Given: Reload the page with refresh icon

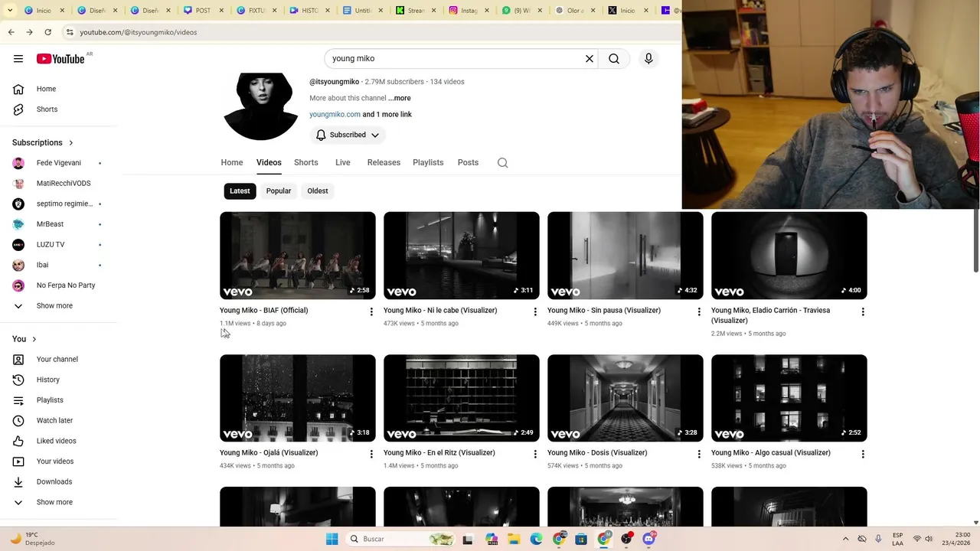Looking at the screenshot, I should click(x=47, y=32).
